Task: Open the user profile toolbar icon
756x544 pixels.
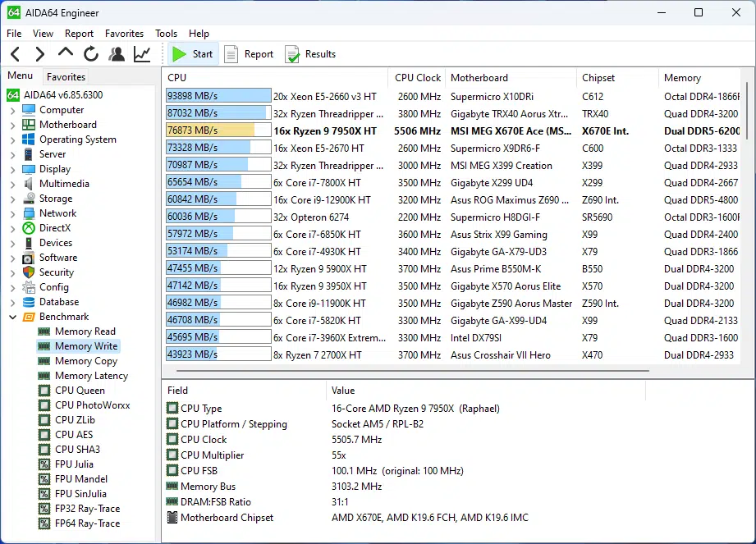Action: (x=117, y=54)
